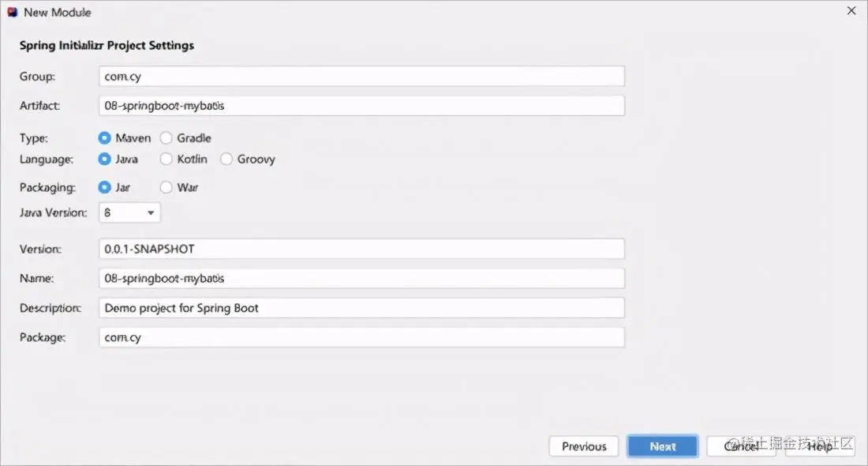Click the New Module title bar icon
The height and width of the screenshot is (466, 868).
[12, 12]
